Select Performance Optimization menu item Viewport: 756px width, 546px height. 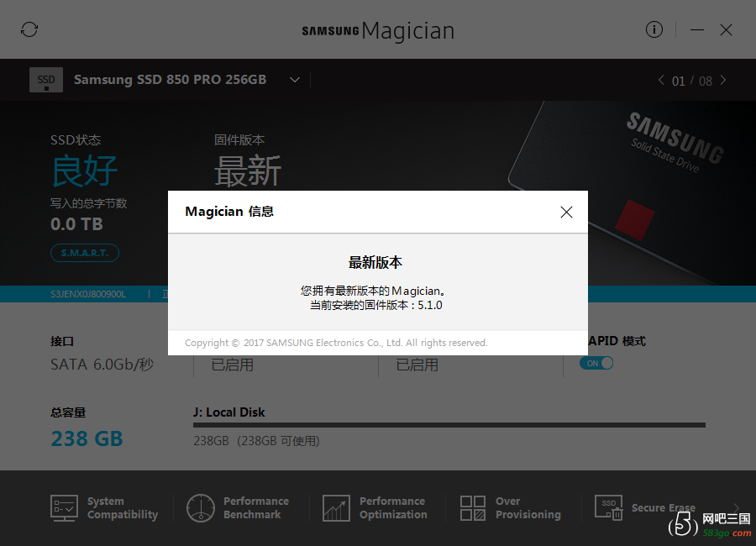[393, 508]
